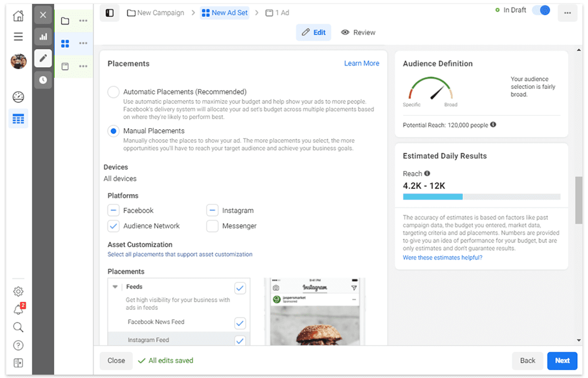Click the Campaigns grid icon in sidebar
The width and height of the screenshot is (588, 378).
click(x=18, y=119)
